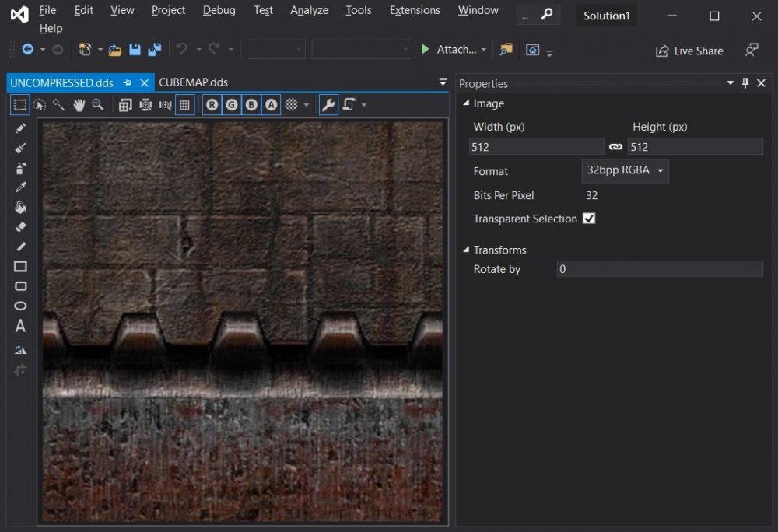The width and height of the screenshot is (778, 532).
Task: Open the Format dropdown showing 32bpp RGBA
Action: tap(625, 171)
